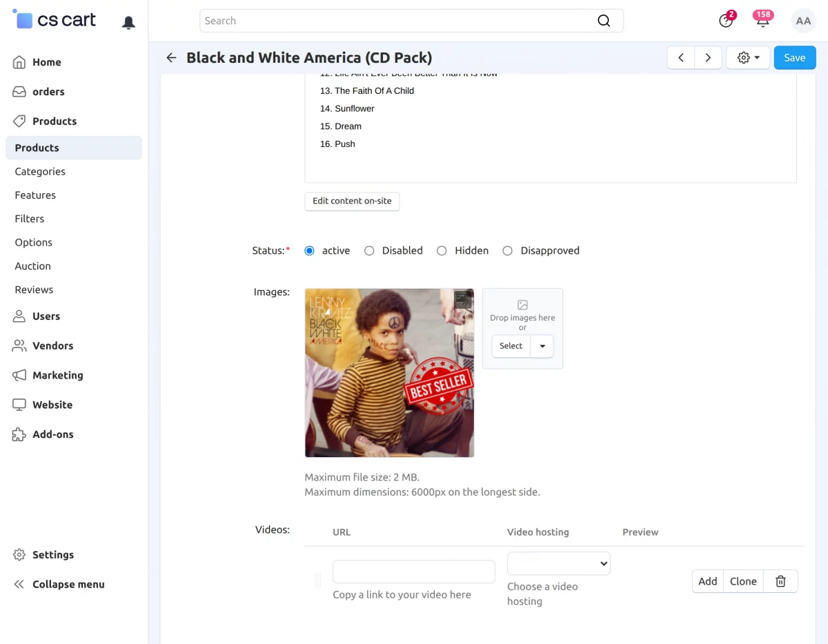This screenshot has height=644, width=828.
Task: Open the AA user avatar menu
Action: 803,21
